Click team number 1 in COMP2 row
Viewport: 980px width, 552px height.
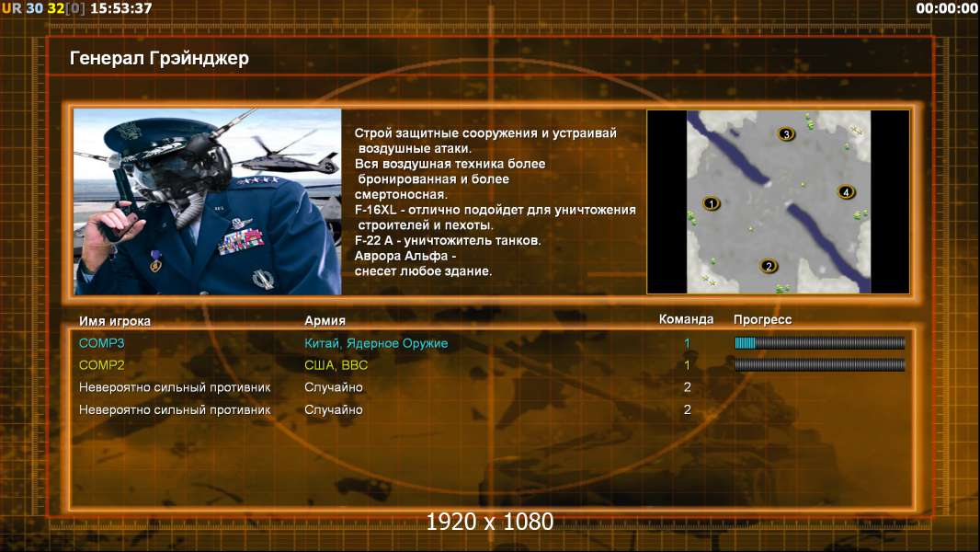687,365
